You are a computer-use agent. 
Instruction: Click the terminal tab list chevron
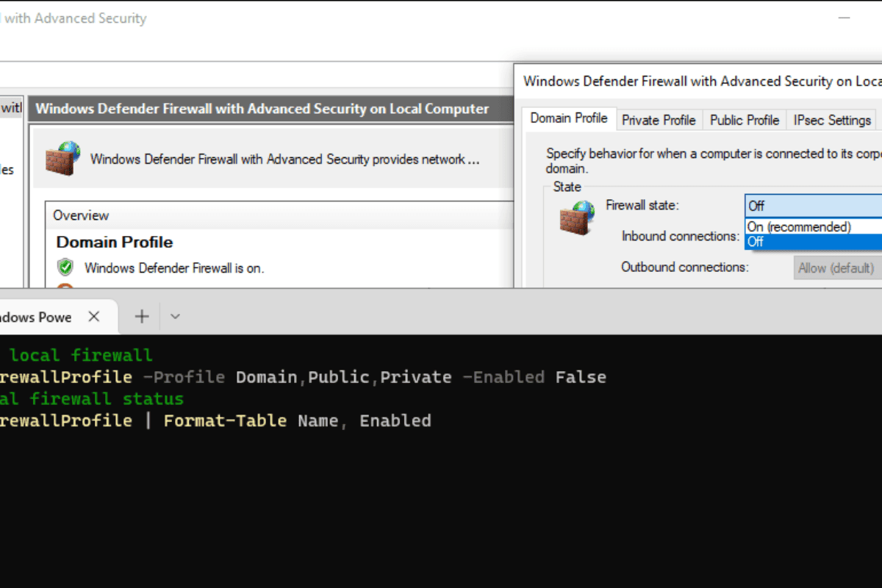tap(174, 316)
